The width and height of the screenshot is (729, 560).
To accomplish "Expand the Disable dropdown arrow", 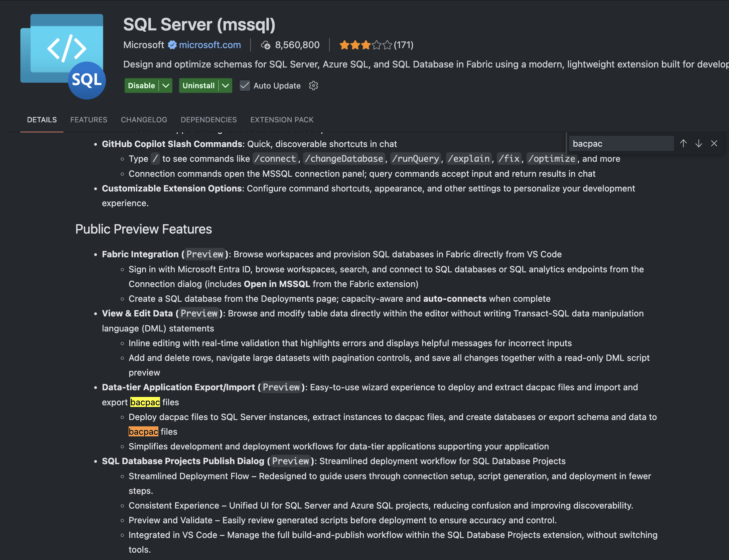I will coord(166,86).
